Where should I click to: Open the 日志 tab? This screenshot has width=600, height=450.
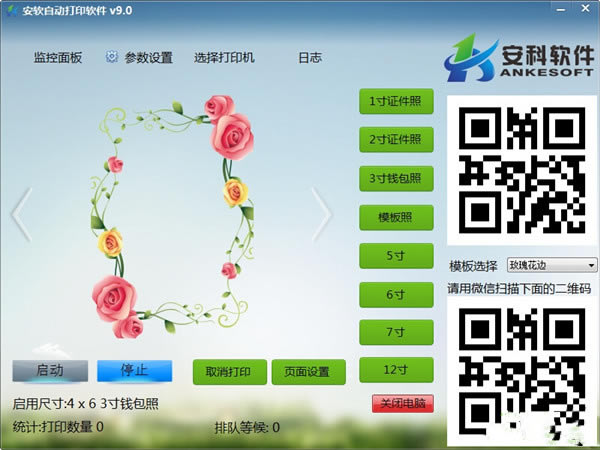(310, 58)
